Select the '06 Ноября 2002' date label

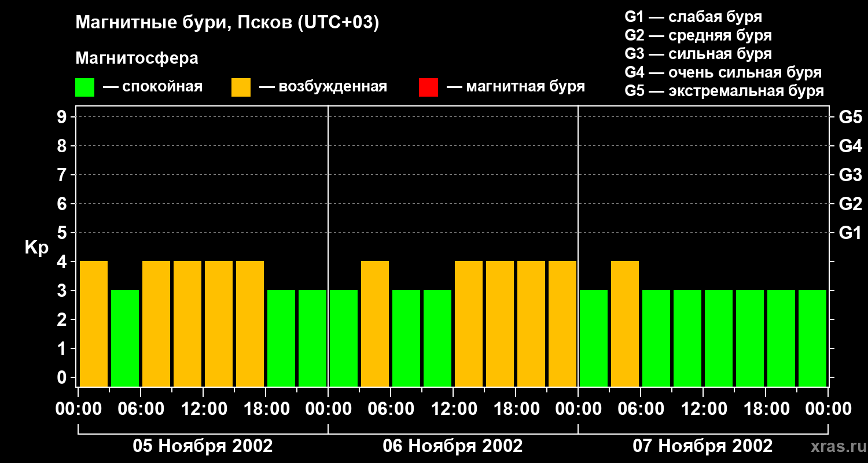[453, 446]
